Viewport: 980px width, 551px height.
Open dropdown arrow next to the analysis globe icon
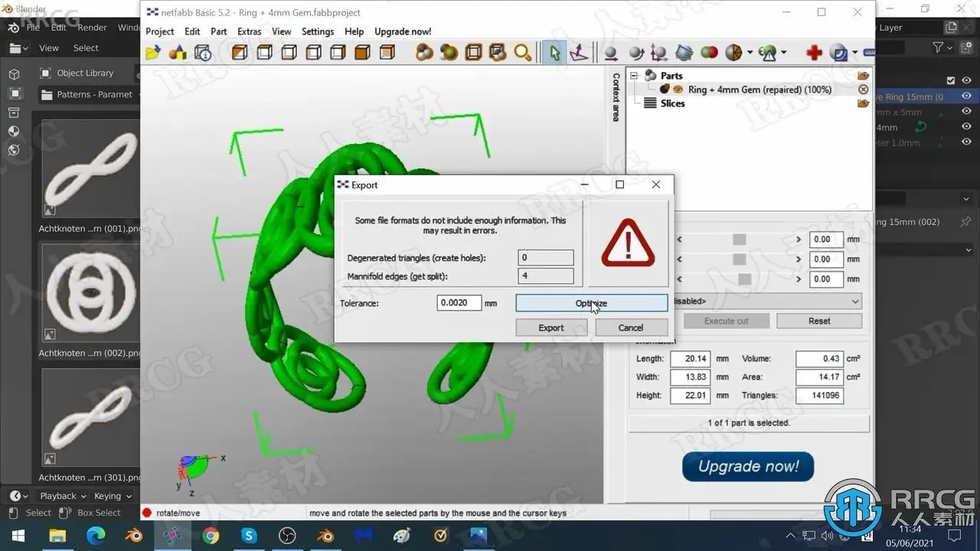tap(785, 53)
